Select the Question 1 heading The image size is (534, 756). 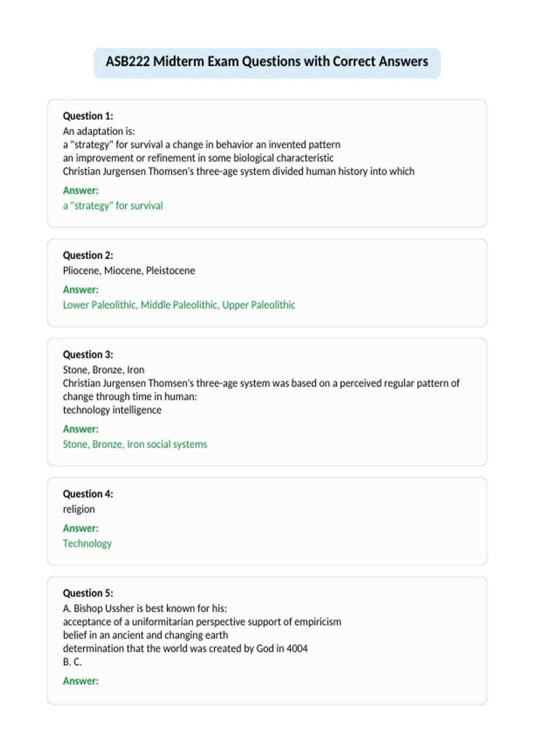click(88, 116)
